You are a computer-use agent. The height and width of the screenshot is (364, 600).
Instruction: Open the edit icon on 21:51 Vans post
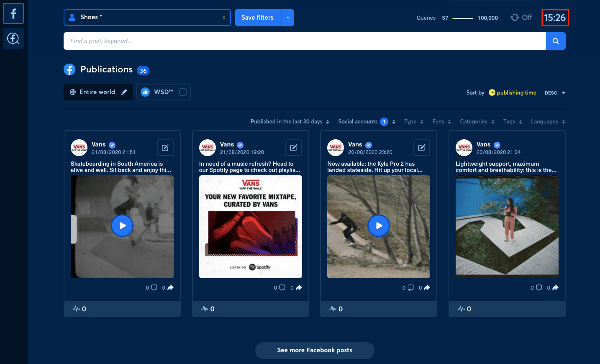coord(165,148)
